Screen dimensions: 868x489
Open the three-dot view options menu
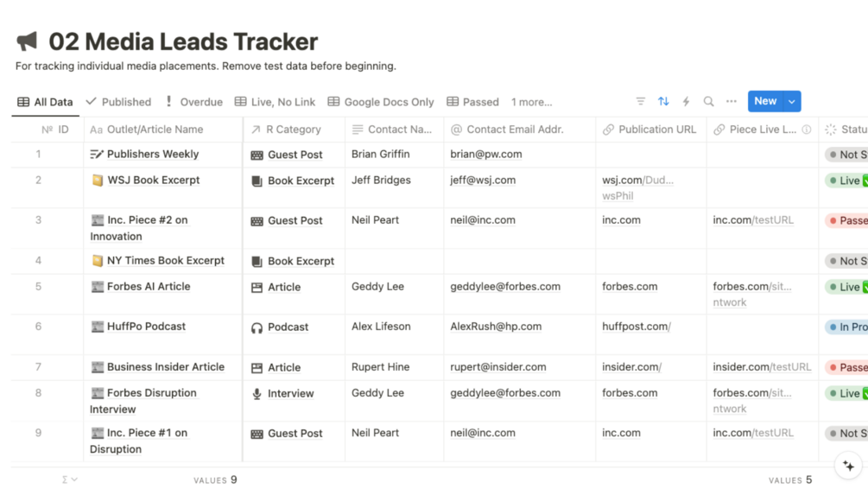click(732, 102)
